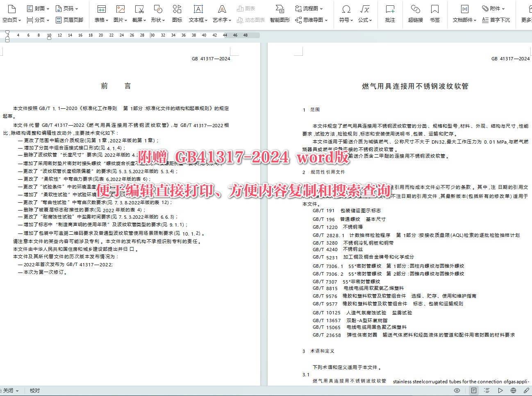Click the line GB/T 196 普通螺纹 基本尺寸
This screenshot has height=396, width=532.
349,219
